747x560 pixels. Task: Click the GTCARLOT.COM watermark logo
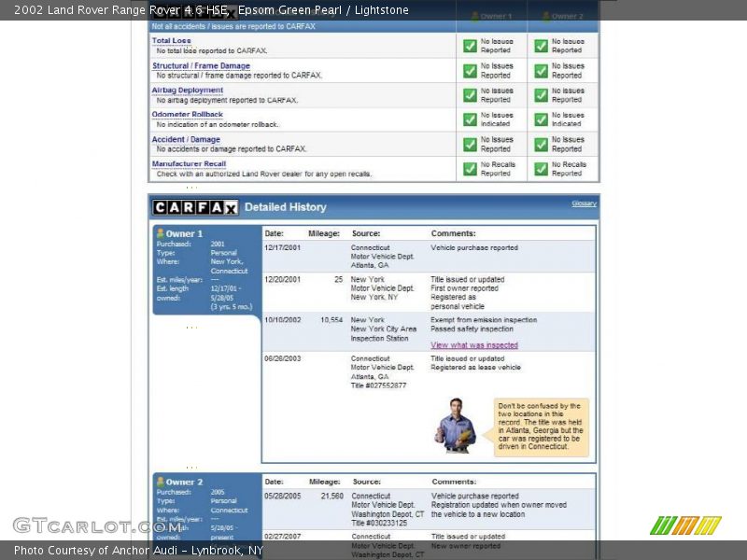click(x=84, y=525)
